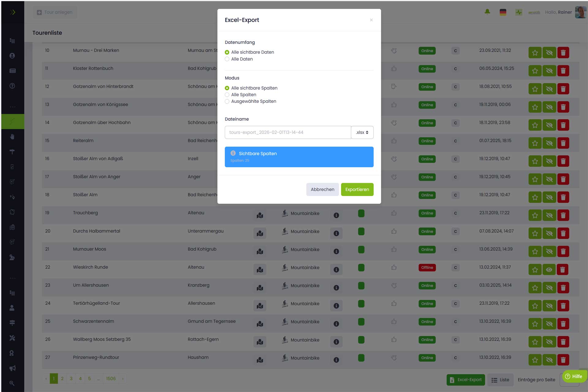Open the map icon for Murnauer Moos
The image size is (588, 392).
260,251
